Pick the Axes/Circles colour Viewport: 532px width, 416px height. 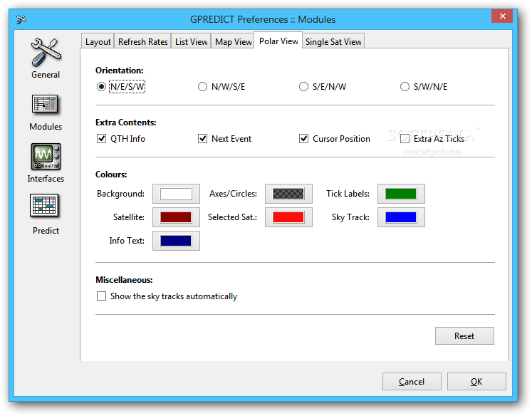click(288, 194)
